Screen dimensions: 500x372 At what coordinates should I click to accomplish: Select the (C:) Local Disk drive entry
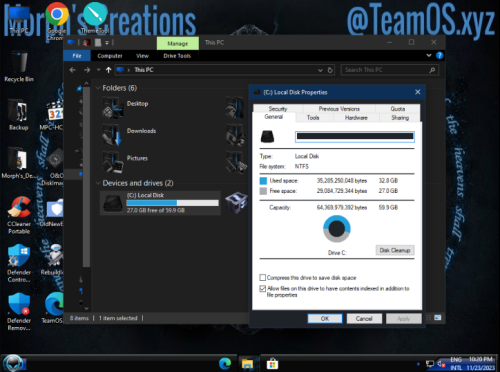pos(160,203)
